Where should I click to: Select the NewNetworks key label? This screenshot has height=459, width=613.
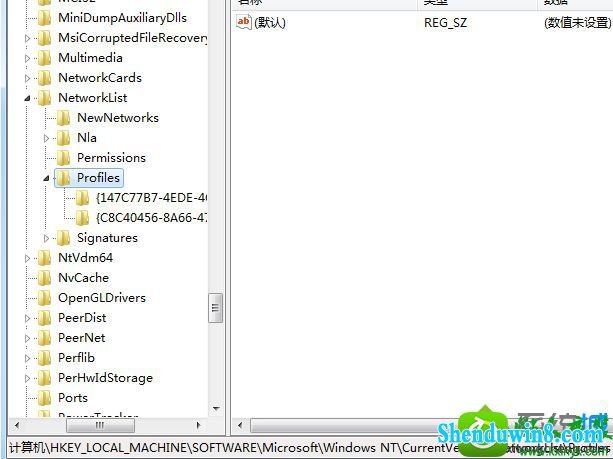(x=118, y=118)
